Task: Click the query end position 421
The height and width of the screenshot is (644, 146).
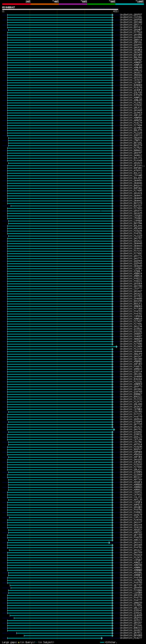Action: point(115,11)
